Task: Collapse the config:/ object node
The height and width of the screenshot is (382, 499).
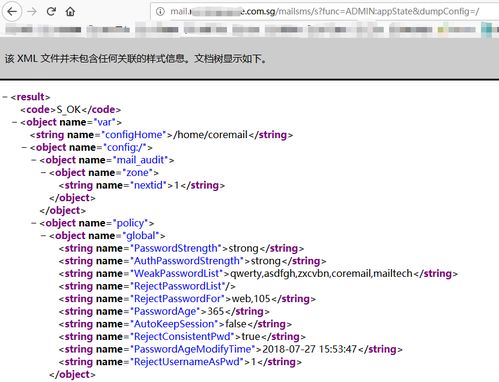Action: pos(24,147)
